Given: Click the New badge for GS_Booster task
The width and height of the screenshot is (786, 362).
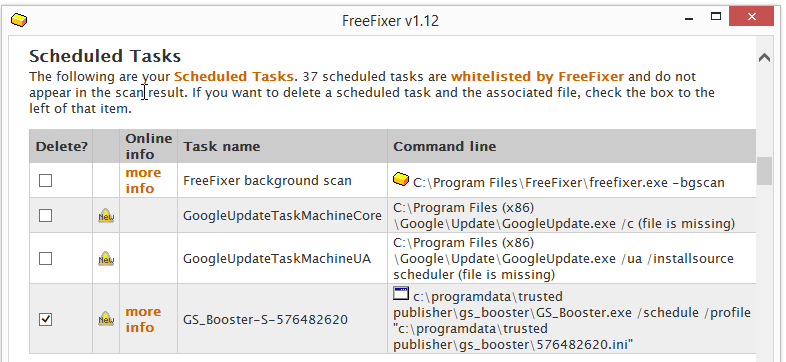Looking at the screenshot, I should [x=106, y=319].
